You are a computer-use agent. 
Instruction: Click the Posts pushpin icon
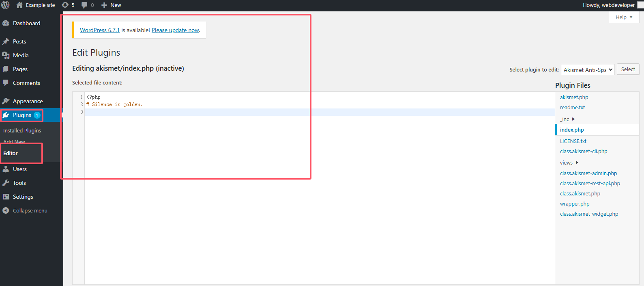pos(6,41)
